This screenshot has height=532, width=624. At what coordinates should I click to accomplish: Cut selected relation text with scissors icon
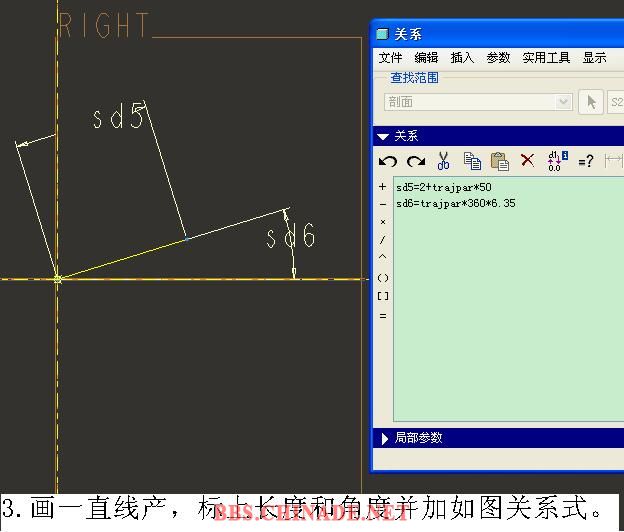443,161
